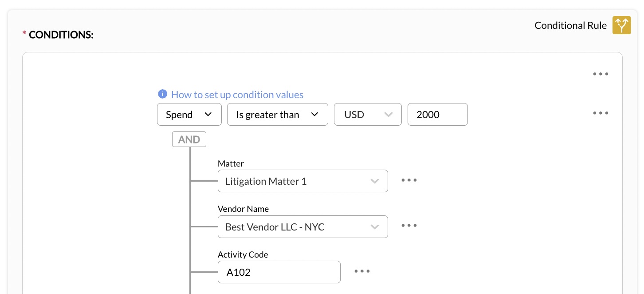Image resolution: width=644 pixels, height=294 pixels.
Task: Open three-dot menu beside Best Vendor LLC
Action: [409, 225]
